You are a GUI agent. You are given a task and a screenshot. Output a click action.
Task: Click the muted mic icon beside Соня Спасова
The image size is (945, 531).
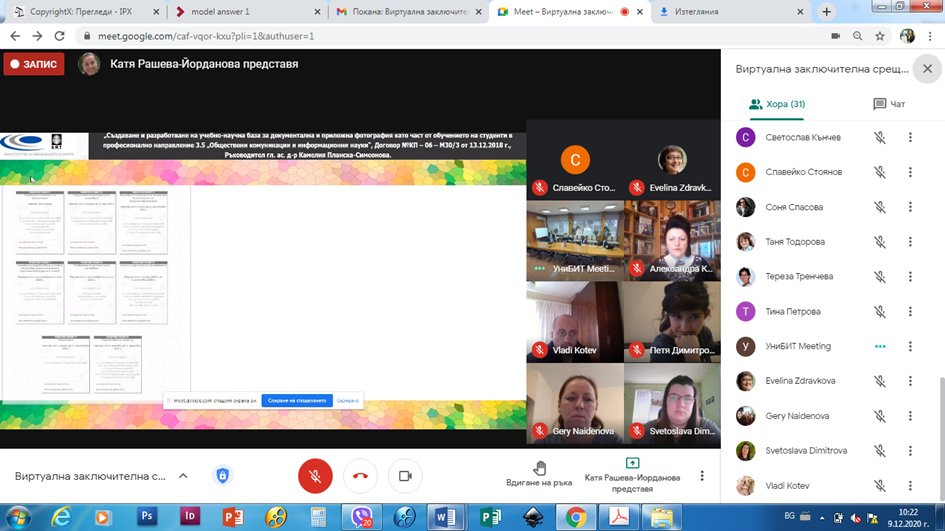click(x=880, y=207)
